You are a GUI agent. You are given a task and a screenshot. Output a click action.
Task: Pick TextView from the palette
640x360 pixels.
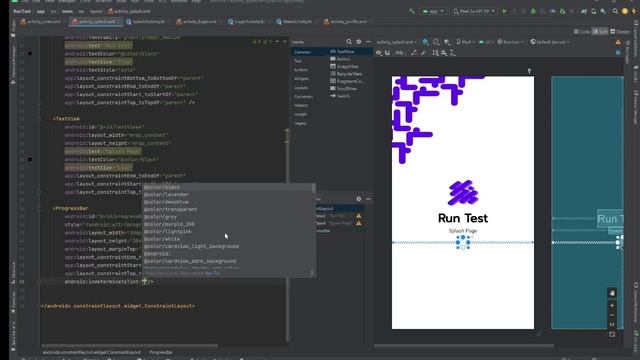coord(342,52)
